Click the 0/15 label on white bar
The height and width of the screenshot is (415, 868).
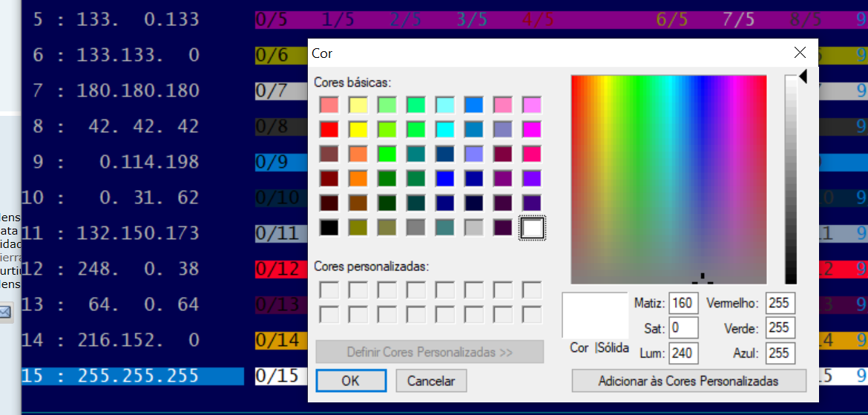point(278,376)
